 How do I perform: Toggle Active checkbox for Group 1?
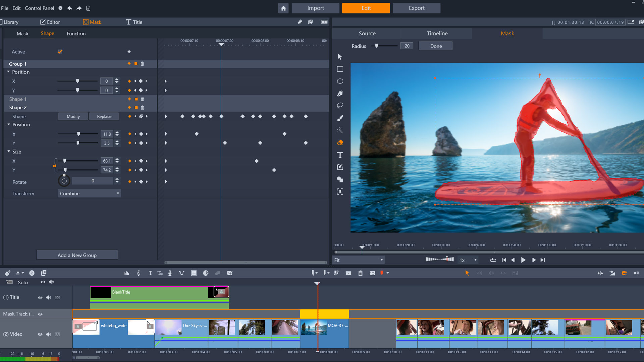coord(60,52)
